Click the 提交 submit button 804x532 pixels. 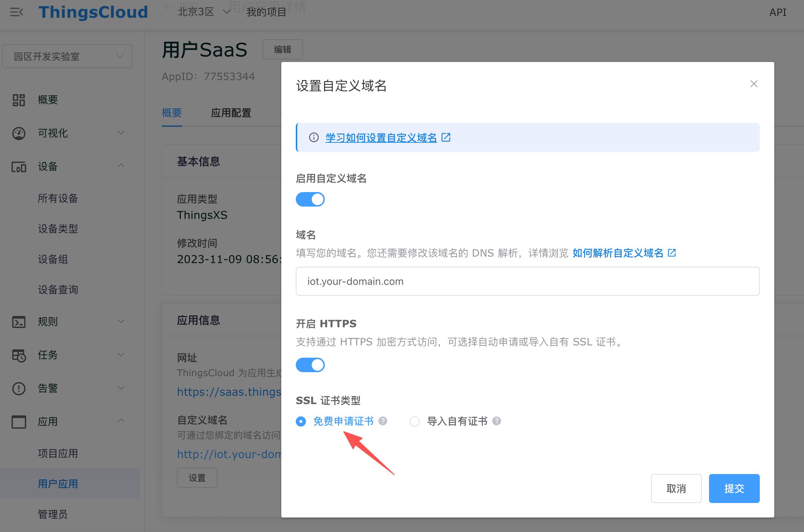click(x=734, y=489)
